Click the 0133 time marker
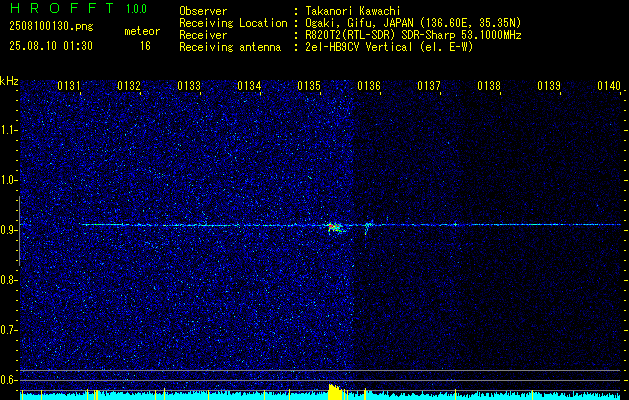629x400 pixels. pyautogui.click(x=189, y=86)
